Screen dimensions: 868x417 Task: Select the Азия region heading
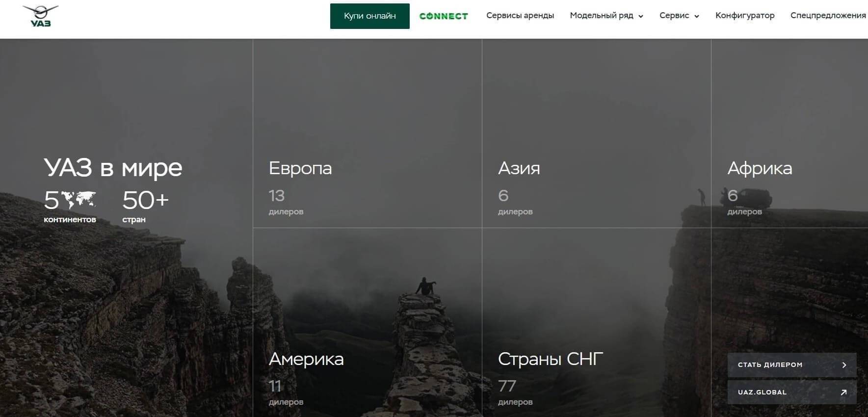click(519, 168)
